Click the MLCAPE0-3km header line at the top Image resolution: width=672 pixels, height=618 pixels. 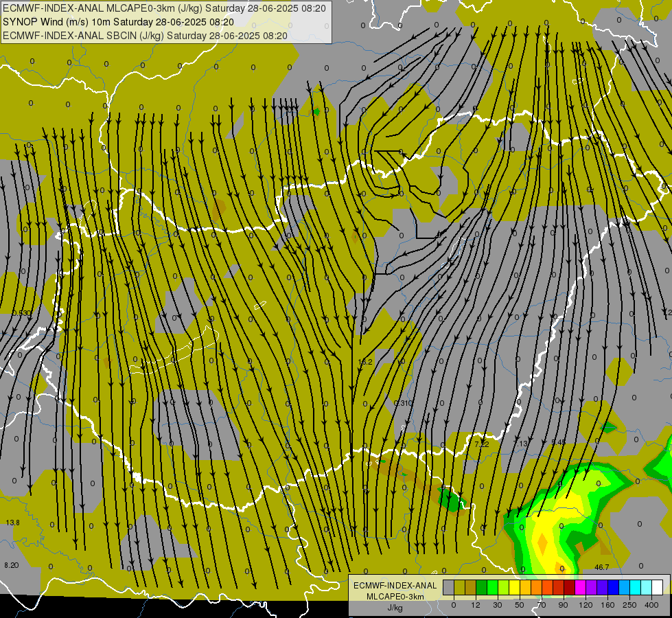164,8
